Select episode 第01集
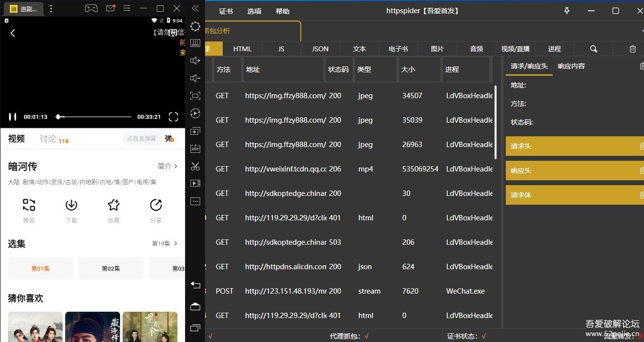Screen dimensions: 644x342 coord(41,268)
